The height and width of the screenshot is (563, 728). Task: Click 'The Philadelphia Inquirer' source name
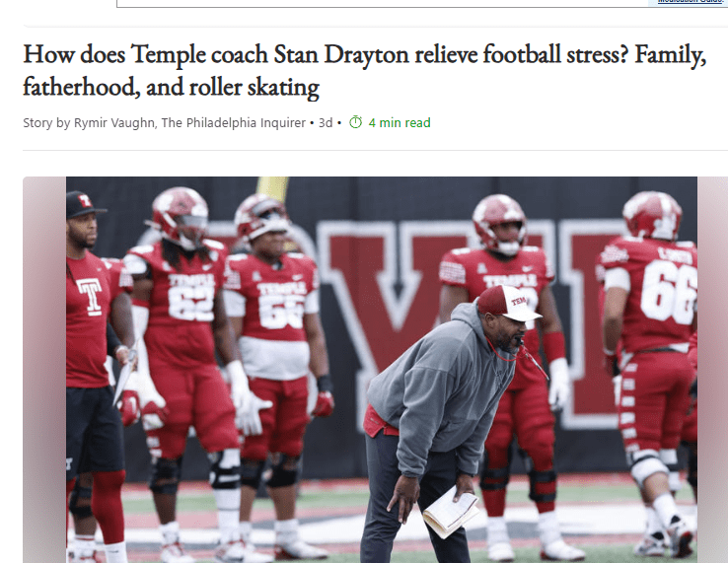234,123
